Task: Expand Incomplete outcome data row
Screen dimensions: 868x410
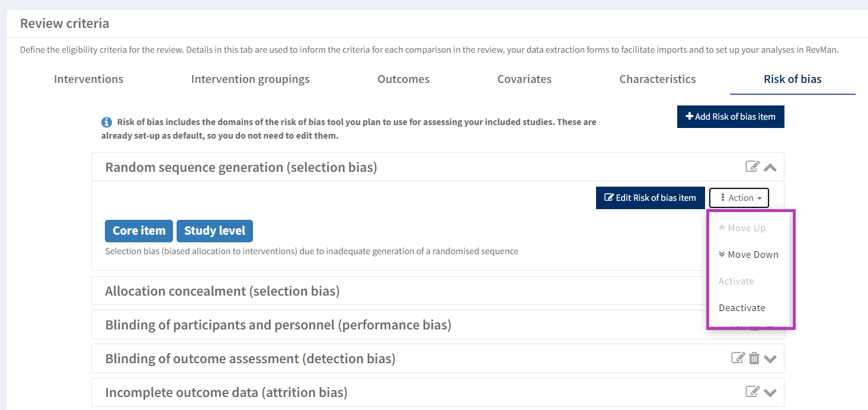Action: 770,392
